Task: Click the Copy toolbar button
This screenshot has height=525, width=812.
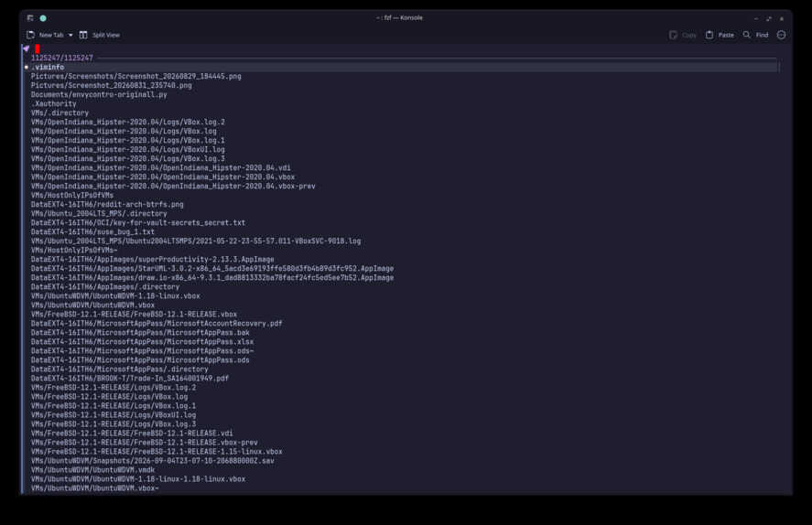Action: point(683,35)
